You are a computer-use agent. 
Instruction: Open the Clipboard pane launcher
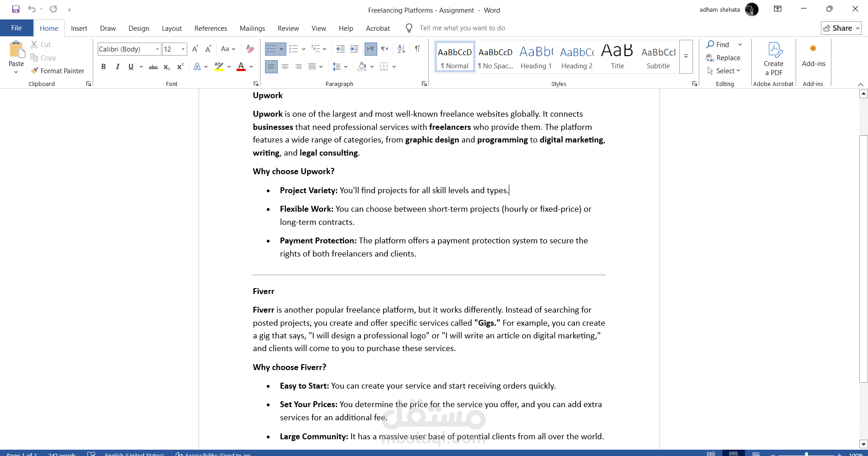tap(89, 84)
